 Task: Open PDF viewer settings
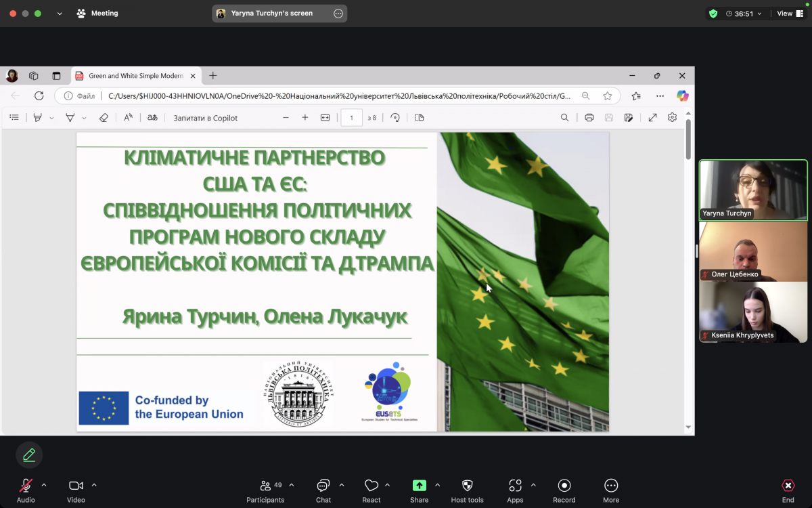(672, 117)
